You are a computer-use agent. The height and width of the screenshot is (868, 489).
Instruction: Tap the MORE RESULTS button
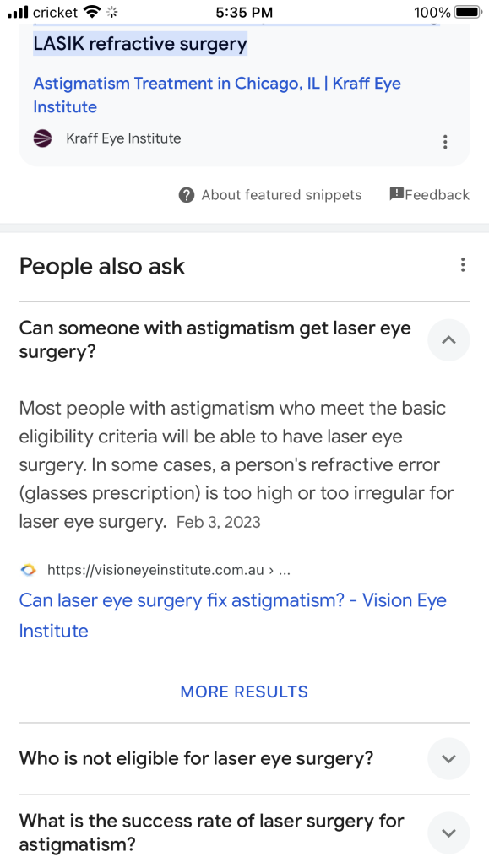pyautogui.click(x=244, y=692)
